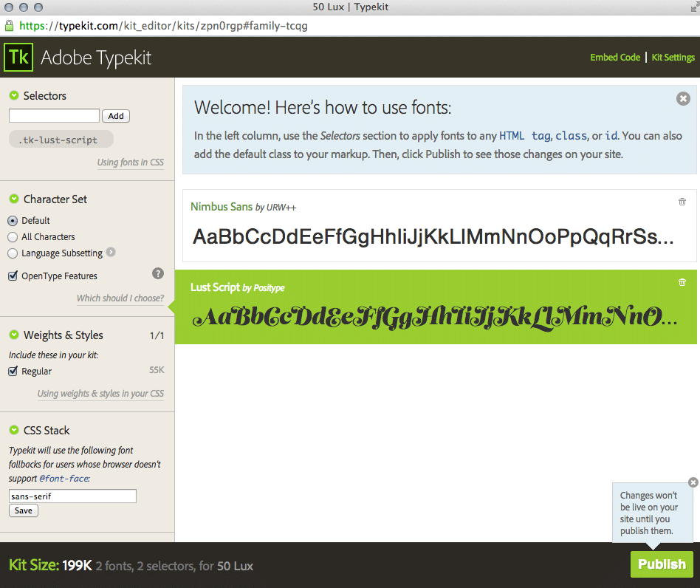700x588 pixels.
Task: Collapse the Character Set section
Action: (x=14, y=199)
